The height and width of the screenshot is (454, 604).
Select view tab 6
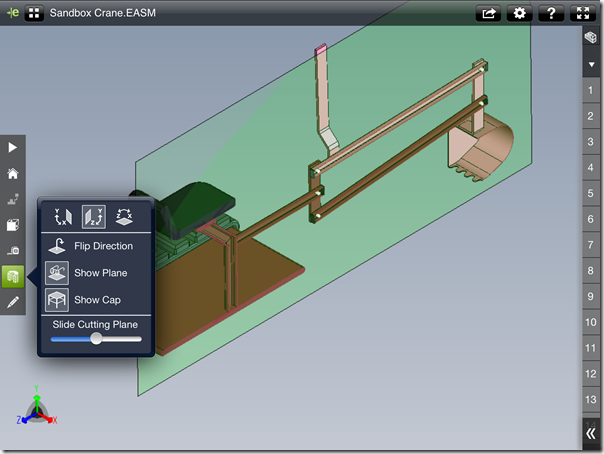pyautogui.click(x=591, y=219)
